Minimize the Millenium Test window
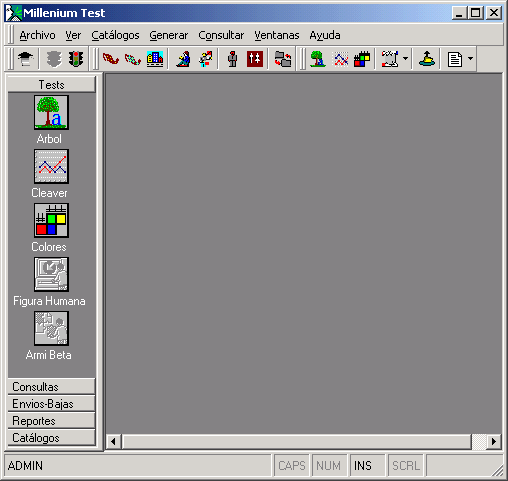Image resolution: width=508 pixels, height=481 pixels. [x=460, y=13]
